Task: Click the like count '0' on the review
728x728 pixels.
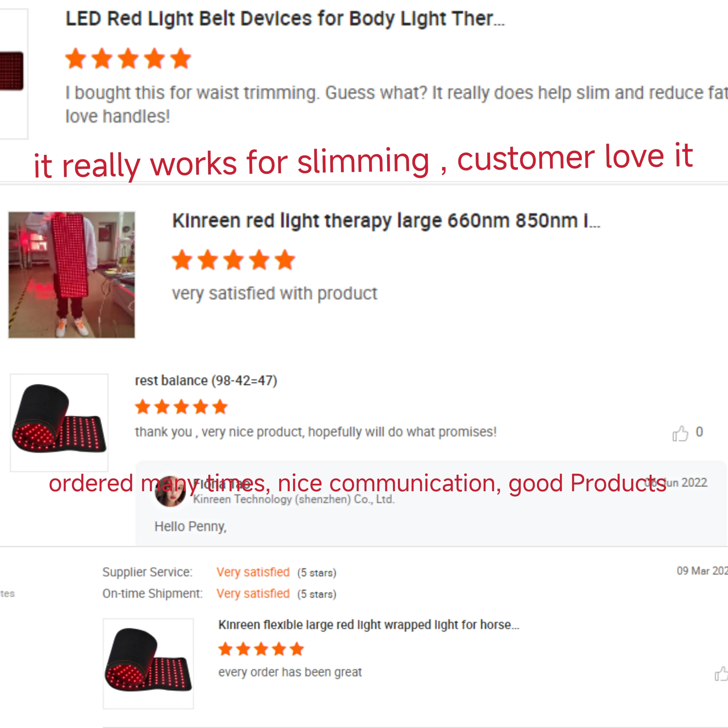Action: (699, 432)
